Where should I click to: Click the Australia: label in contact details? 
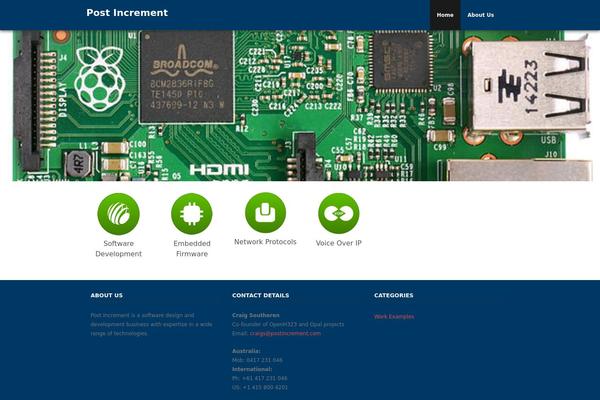click(246, 351)
